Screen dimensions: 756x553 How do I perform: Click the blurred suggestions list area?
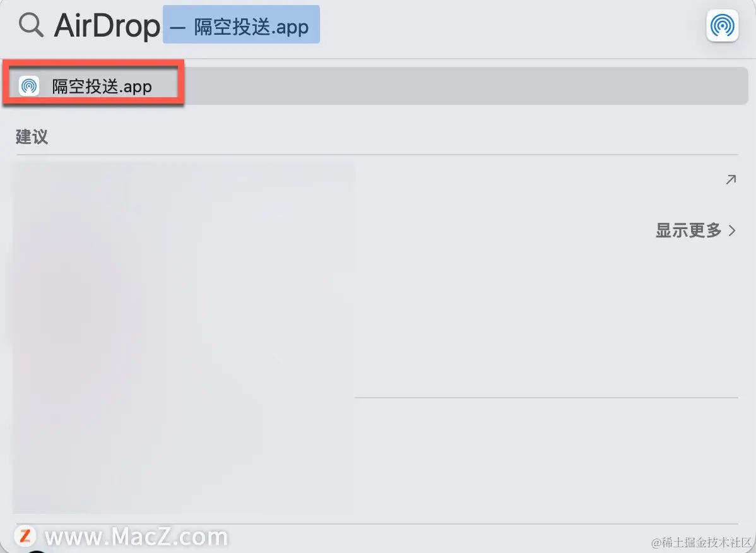tap(183, 338)
